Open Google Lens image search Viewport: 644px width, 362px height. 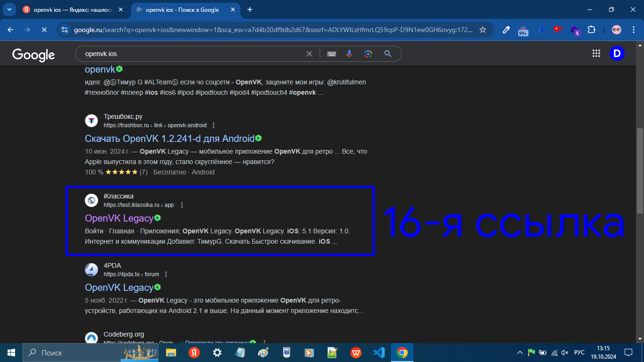[368, 54]
